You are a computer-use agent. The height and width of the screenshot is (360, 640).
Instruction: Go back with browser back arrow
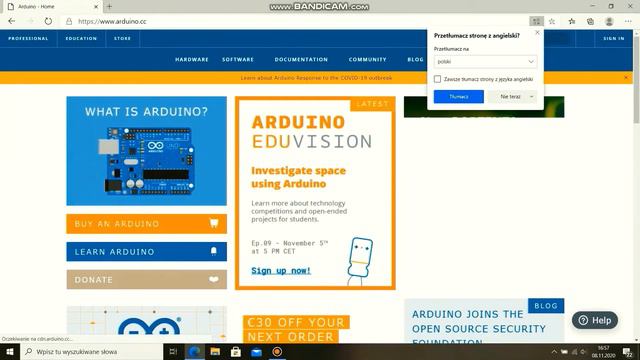coord(11,21)
